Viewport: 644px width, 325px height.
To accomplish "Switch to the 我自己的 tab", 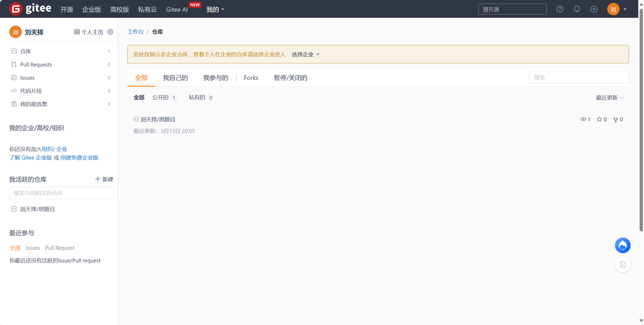I will tap(175, 78).
